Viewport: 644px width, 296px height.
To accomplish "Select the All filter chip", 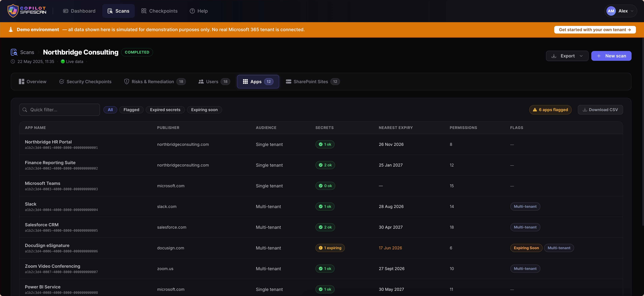I will click(110, 110).
